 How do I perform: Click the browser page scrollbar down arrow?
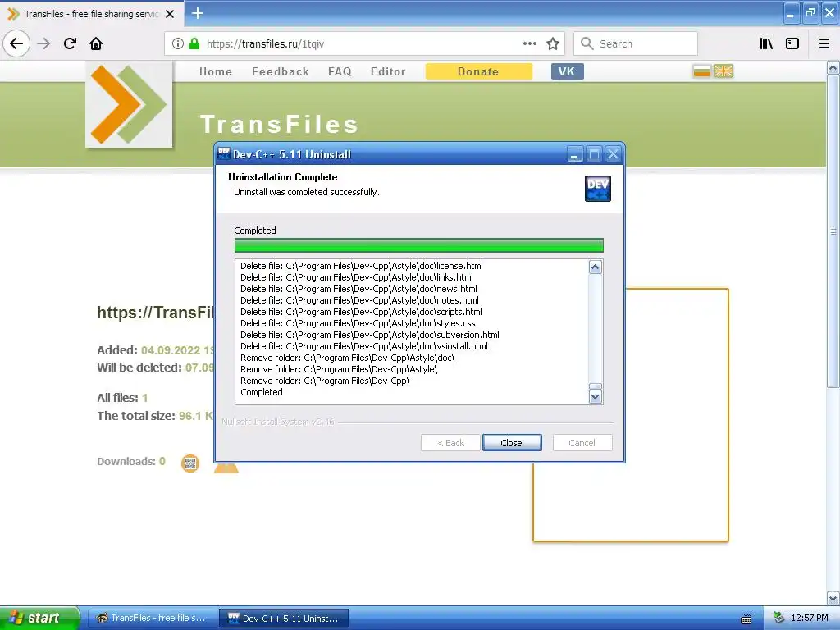pyautogui.click(x=833, y=598)
